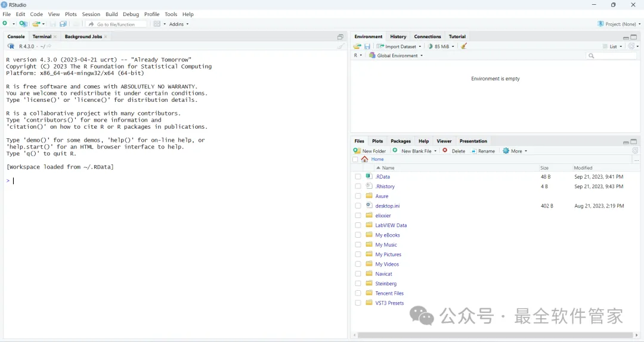Image resolution: width=644 pixels, height=342 pixels.
Task: Click the New Folder button
Action: (x=370, y=151)
